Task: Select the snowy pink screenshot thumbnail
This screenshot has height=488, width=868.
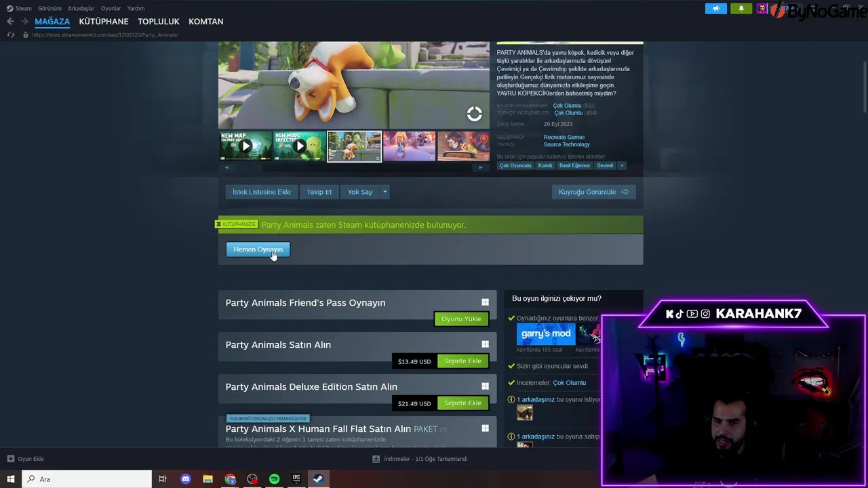Action: (409, 146)
